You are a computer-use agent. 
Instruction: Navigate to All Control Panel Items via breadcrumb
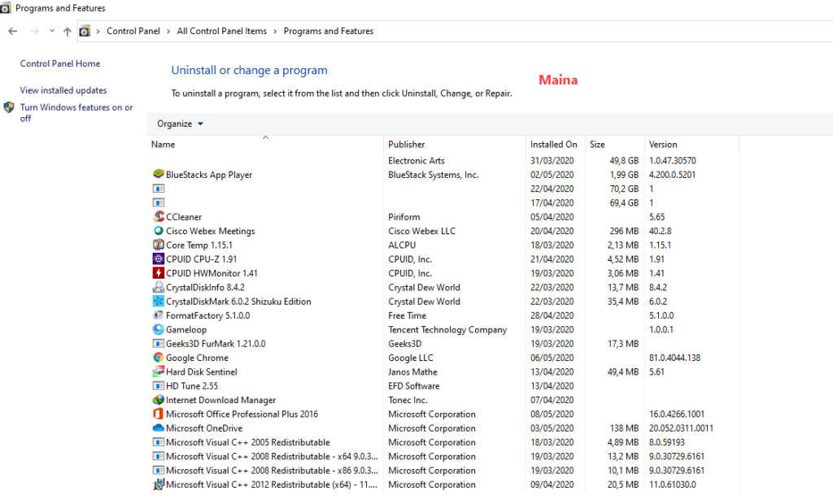point(222,30)
